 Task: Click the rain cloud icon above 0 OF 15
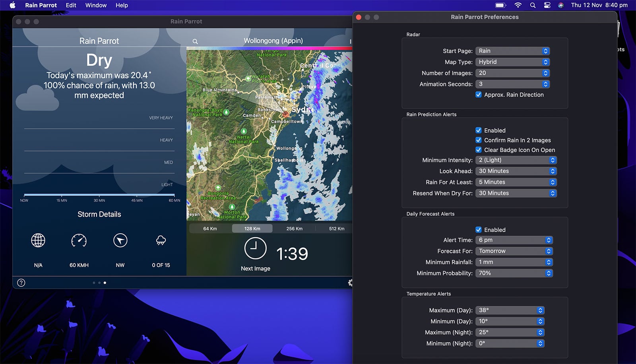click(161, 240)
